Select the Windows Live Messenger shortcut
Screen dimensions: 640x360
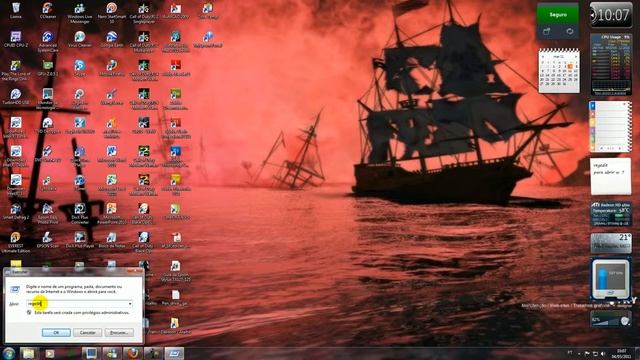tap(80, 12)
